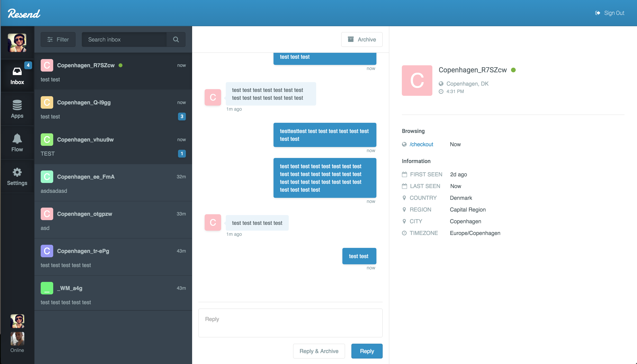The image size is (637, 364).
Task: Archive the current conversation
Action: pyautogui.click(x=362, y=39)
